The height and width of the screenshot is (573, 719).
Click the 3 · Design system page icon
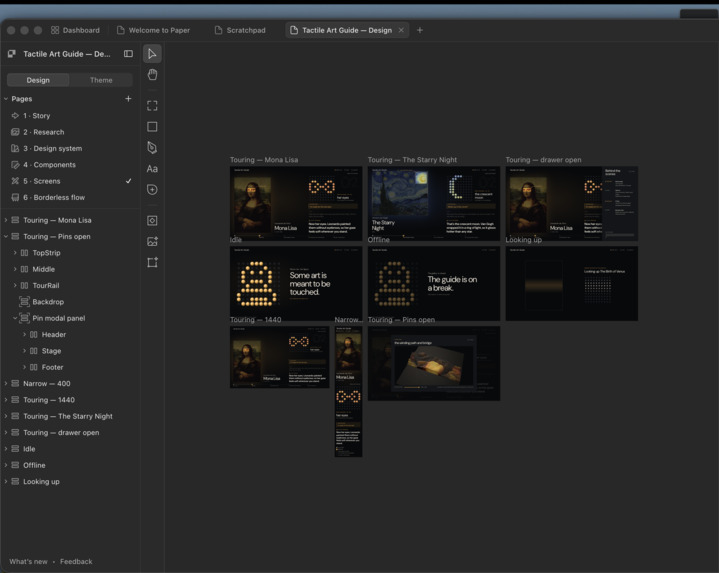click(x=15, y=149)
